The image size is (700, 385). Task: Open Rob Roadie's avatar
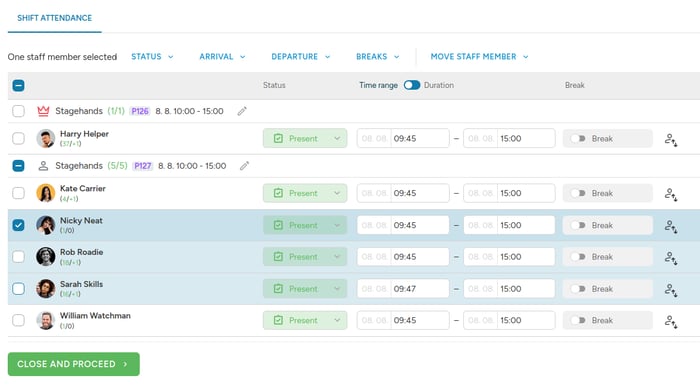tap(46, 257)
